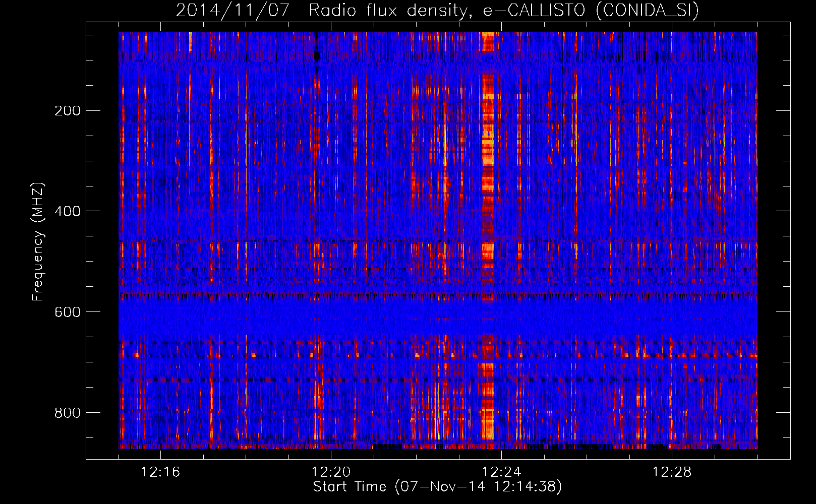Click the 12:20 time tick label
The image size is (816, 504).
coord(331,472)
